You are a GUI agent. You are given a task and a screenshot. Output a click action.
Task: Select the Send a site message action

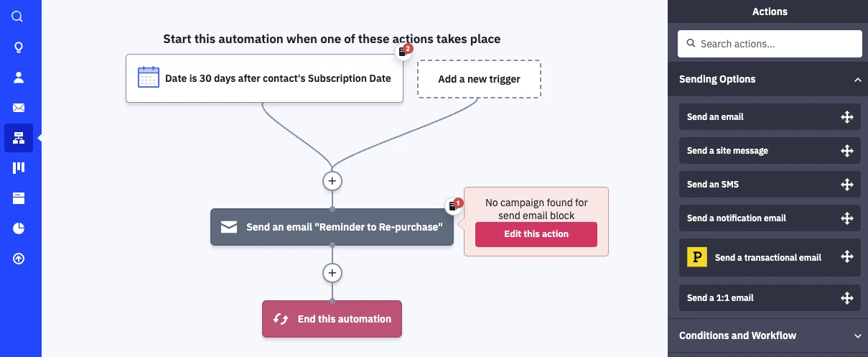pyautogui.click(x=769, y=151)
